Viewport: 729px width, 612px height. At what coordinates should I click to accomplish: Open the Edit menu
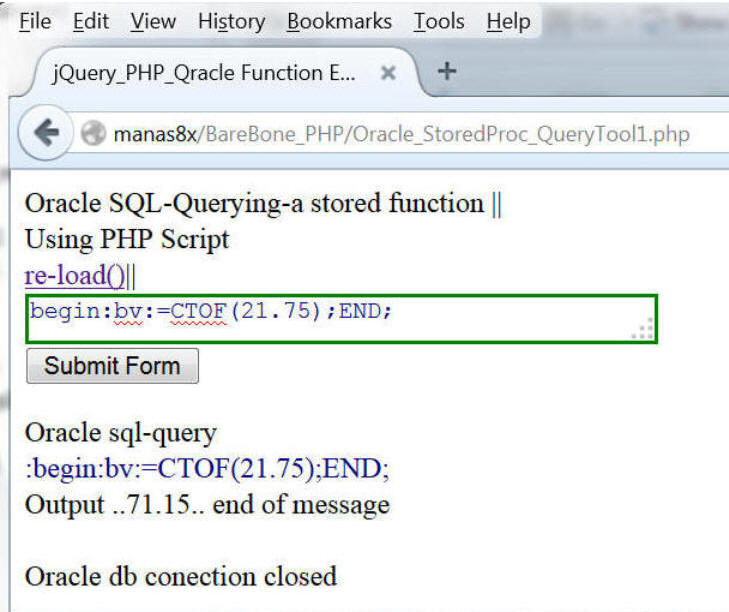coord(91,21)
